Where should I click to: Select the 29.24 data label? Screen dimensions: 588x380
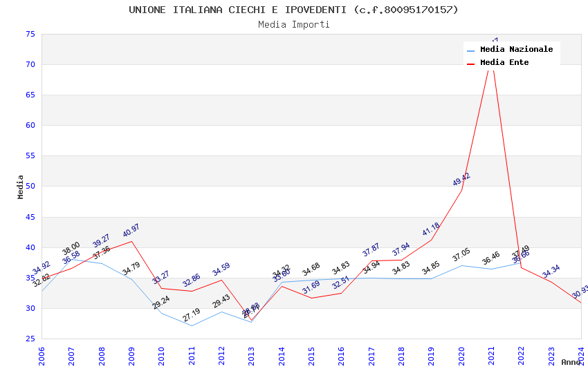tap(161, 303)
